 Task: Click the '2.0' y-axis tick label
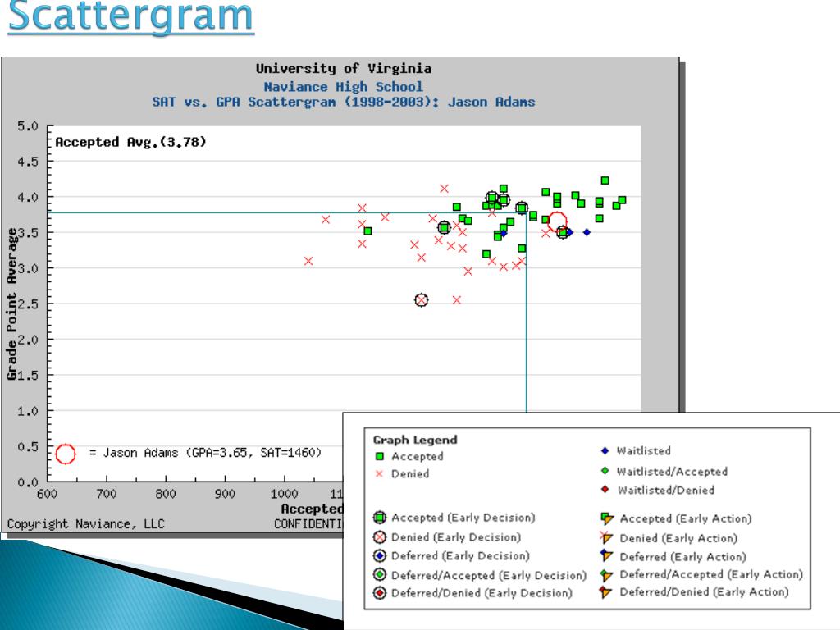(28, 340)
